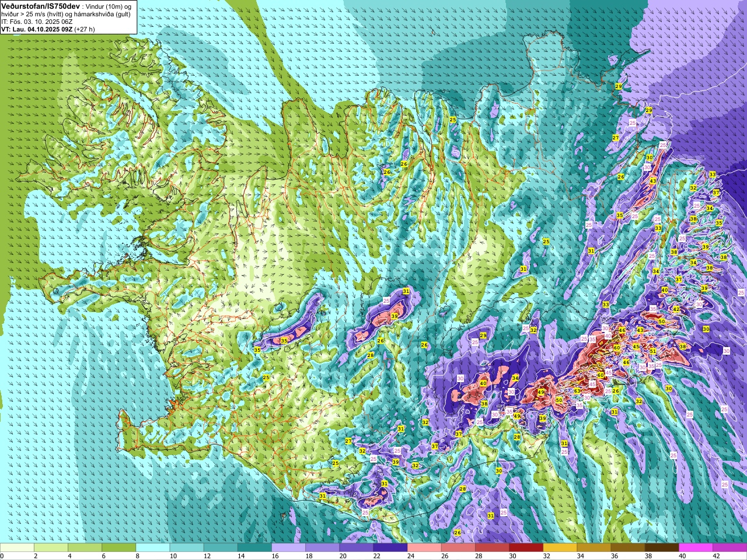Image resolution: width=747 pixels, height=560 pixels.
Task: Click the 26–28 m/s legend color swatch
Action: [458, 548]
